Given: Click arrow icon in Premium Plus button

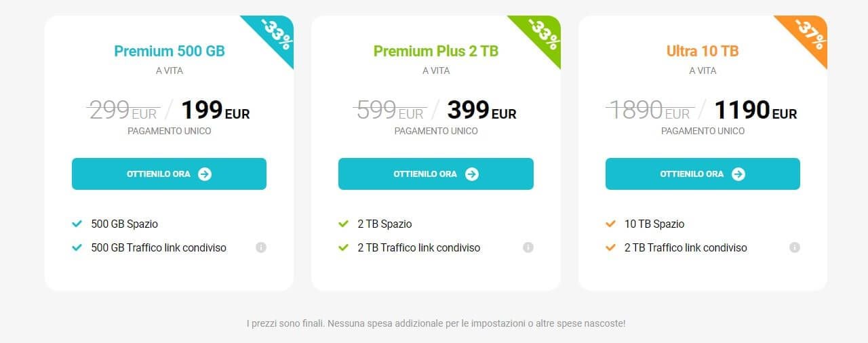Looking at the screenshot, I should click(472, 174).
